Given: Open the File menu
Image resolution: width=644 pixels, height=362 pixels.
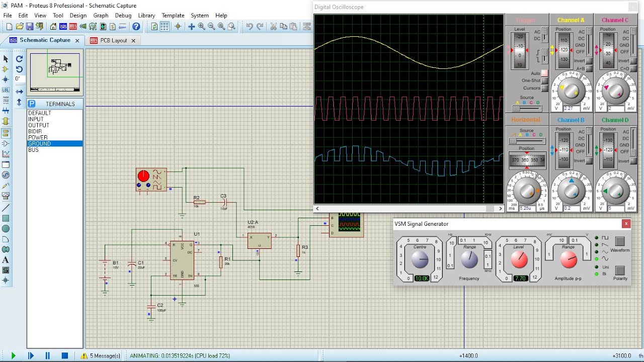Looking at the screenshot, I should click(x=8, y=16).
